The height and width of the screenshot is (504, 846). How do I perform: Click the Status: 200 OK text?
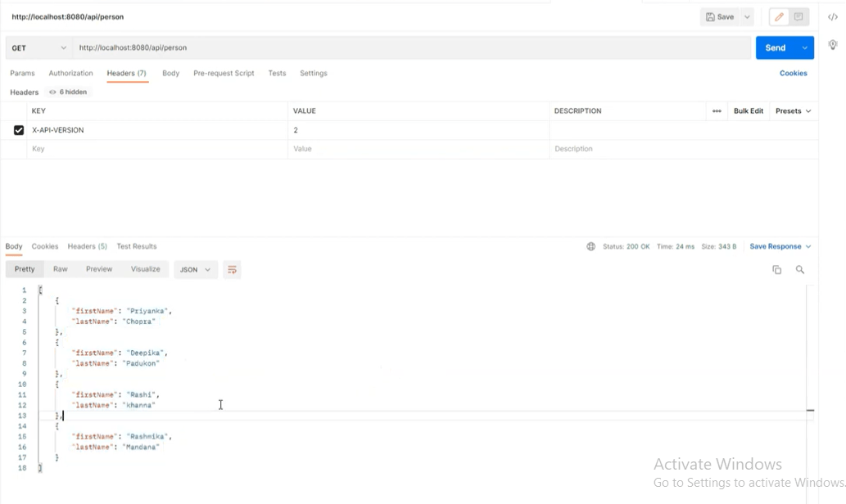tap(626, 246)
